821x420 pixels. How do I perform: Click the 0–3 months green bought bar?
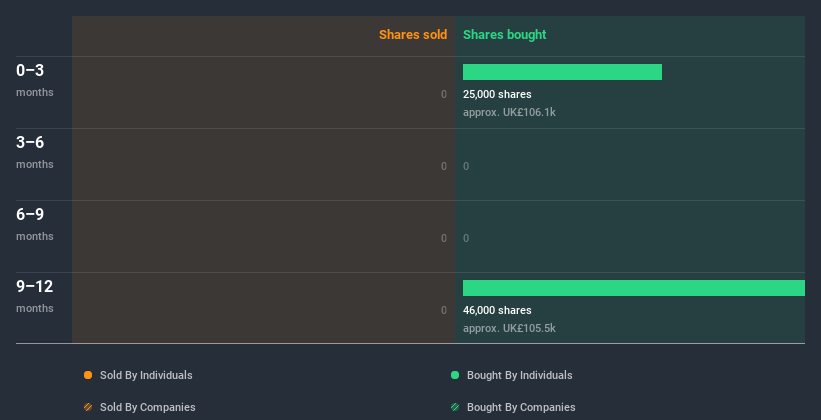click(x=562, y=72)
